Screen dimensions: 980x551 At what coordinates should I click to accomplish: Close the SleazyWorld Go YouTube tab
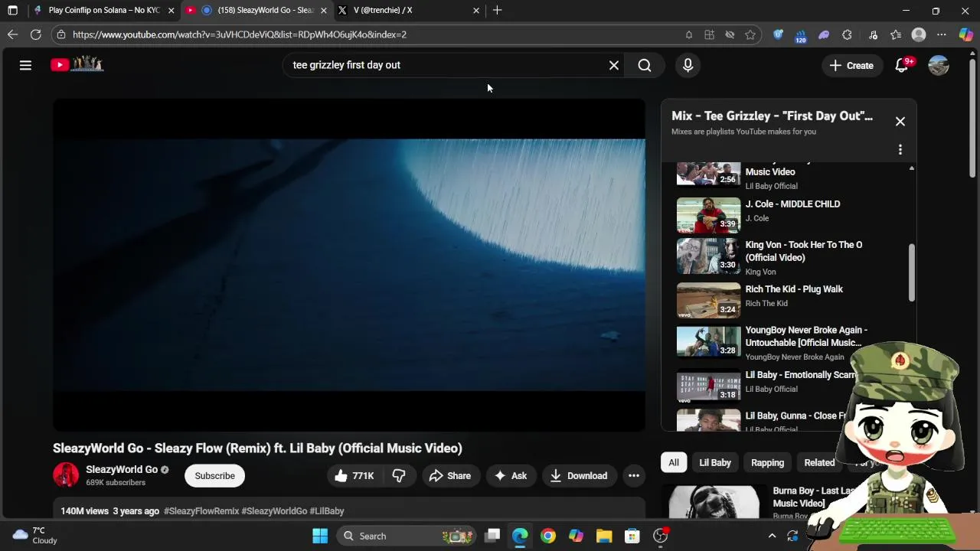tap(323, 10)
